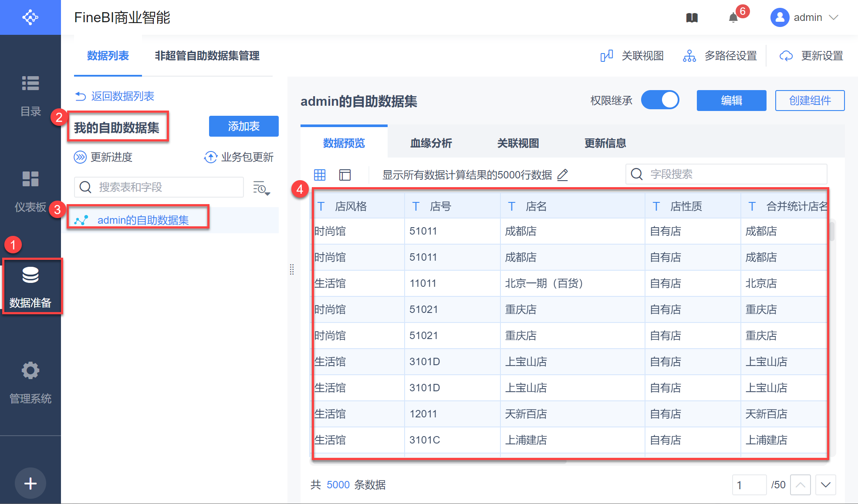Screen dimensions: 858x504
Task: Open the help document book icon
Action: point(692,18)
